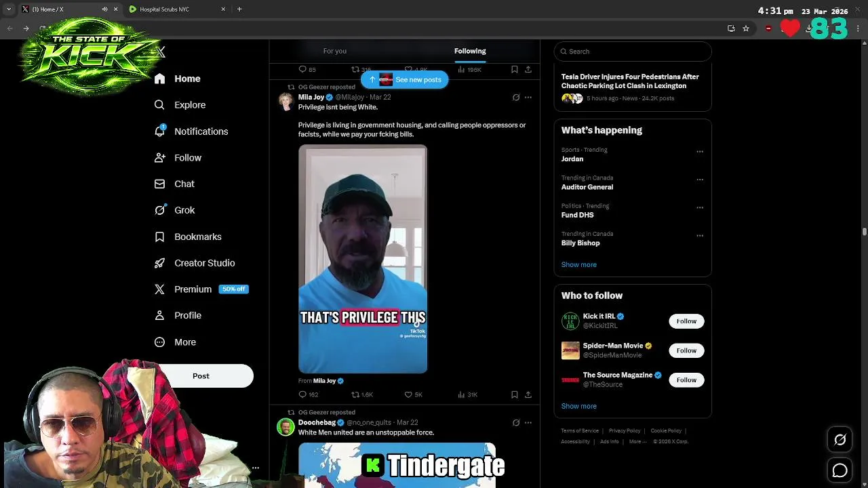Like Mila Joy's post (5K)
Image resolution: width=868 pixels, height=488 pixels.
(414, 394)
